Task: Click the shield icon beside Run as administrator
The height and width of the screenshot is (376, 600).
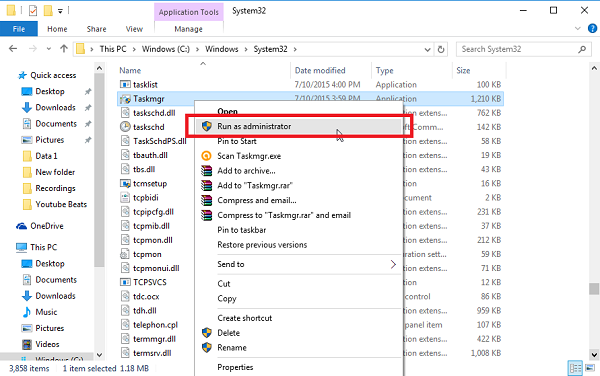Action: (207, 126)
